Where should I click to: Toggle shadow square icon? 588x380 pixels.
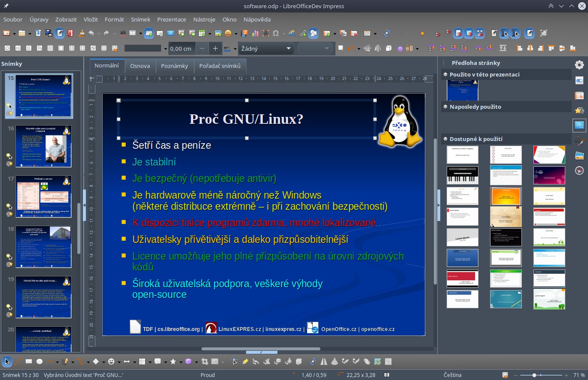pos(340,48)
